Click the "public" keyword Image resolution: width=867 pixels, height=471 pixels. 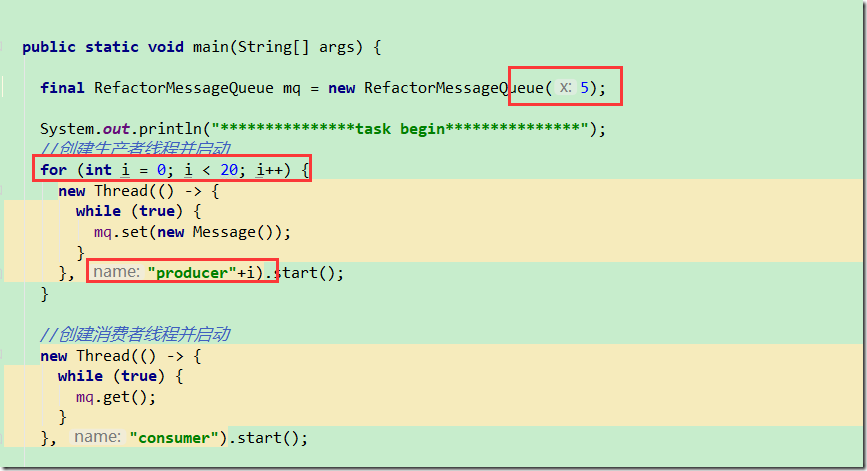tap(49, 47)
